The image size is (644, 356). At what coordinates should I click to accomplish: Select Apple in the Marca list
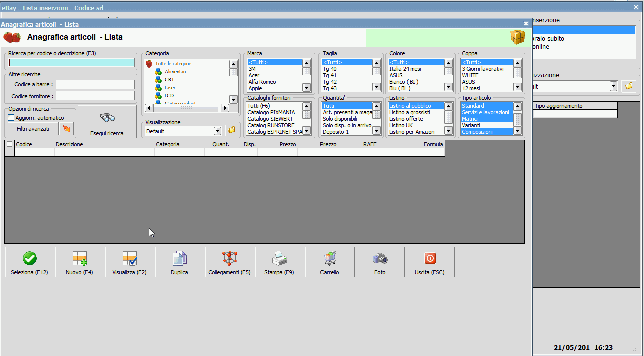pos(274,88)
